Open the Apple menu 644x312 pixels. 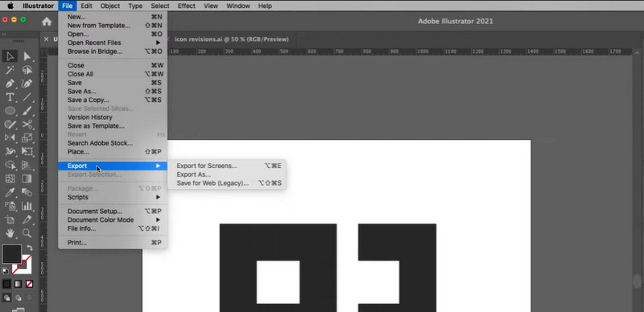click(10, 6)
